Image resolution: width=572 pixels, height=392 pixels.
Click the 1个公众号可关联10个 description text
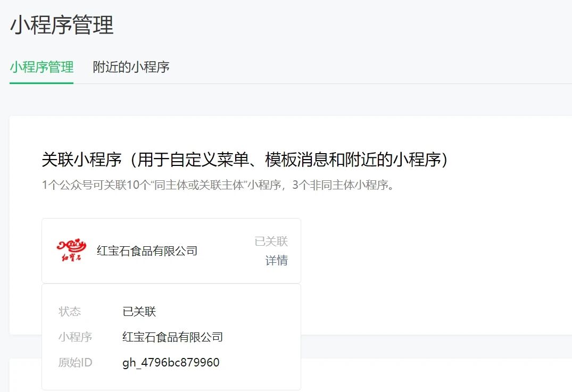tap(218, 185)
